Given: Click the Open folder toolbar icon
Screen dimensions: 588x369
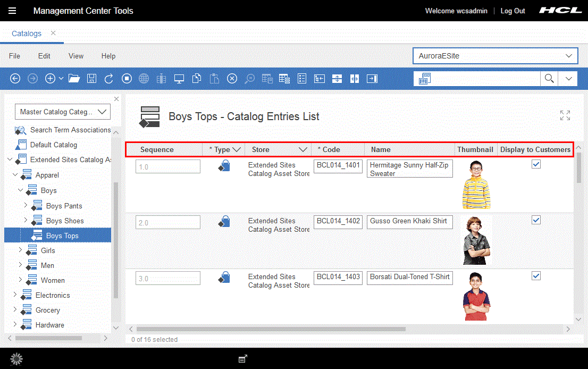Looking at the screenshot, I should tap(74, 79).
